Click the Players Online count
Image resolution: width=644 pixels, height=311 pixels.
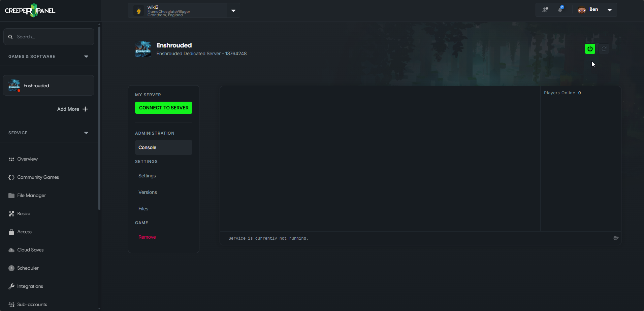(579, 93)
